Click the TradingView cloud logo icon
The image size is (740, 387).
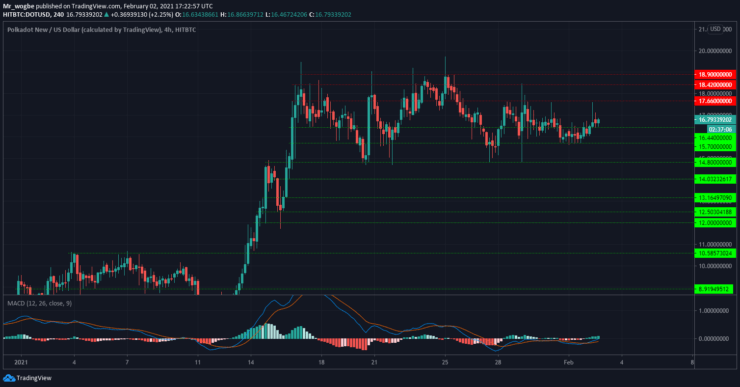[x=8, y=378]
